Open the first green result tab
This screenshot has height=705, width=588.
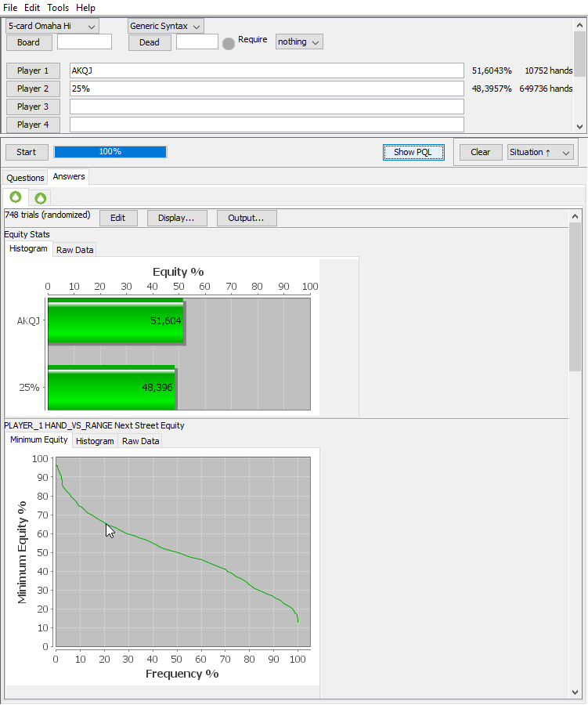coord(15,197)
